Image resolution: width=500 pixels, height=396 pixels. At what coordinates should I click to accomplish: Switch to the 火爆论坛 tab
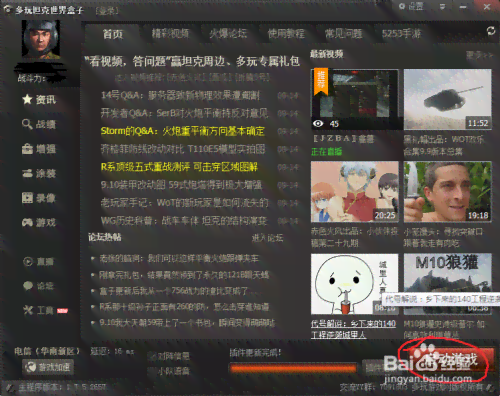tap(228, 33)
